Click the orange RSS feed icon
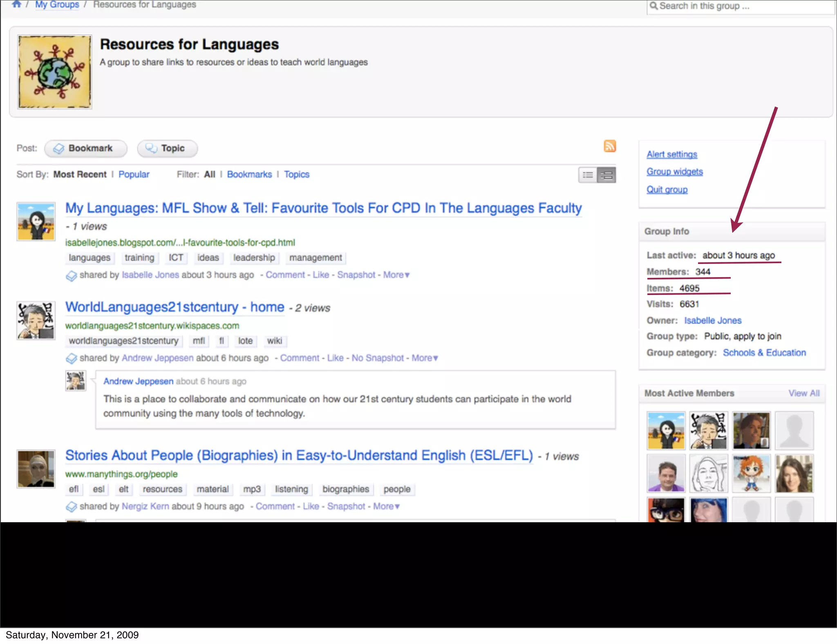837x644 pixels. point(609,146)
